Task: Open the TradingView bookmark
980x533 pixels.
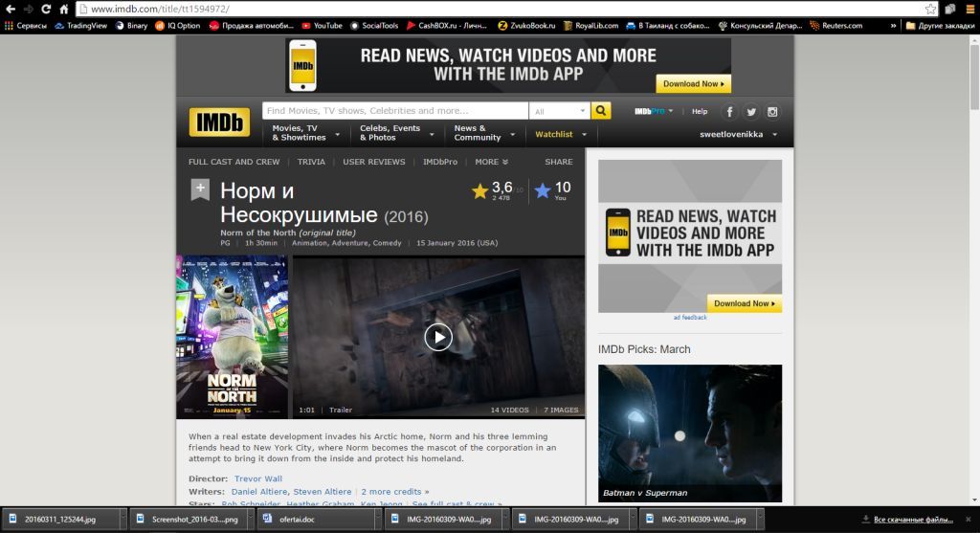Action: click(x=80, y=26)
